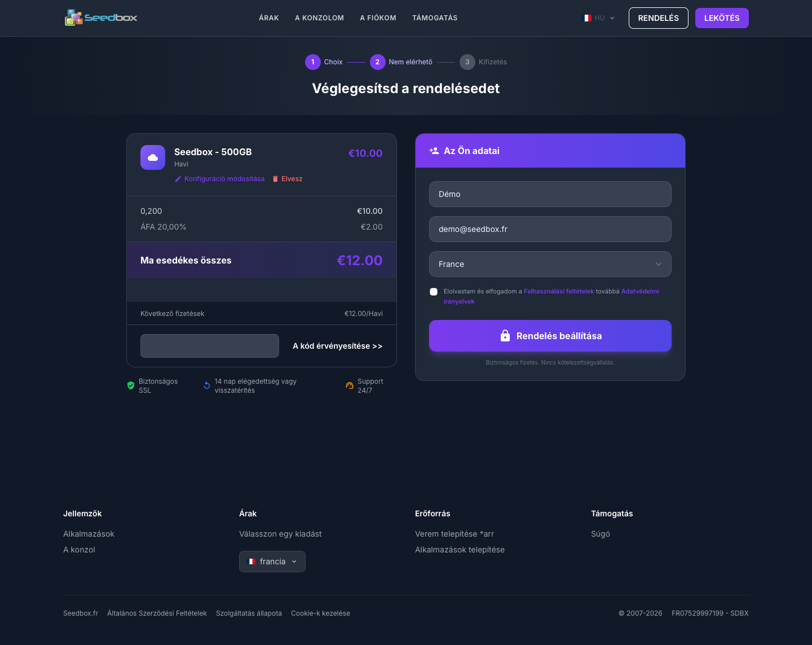Screen dimensions: 812x645
Task: Click the pencil icon for Konfiguráció módosítása
Action: (x=178, y=179)
